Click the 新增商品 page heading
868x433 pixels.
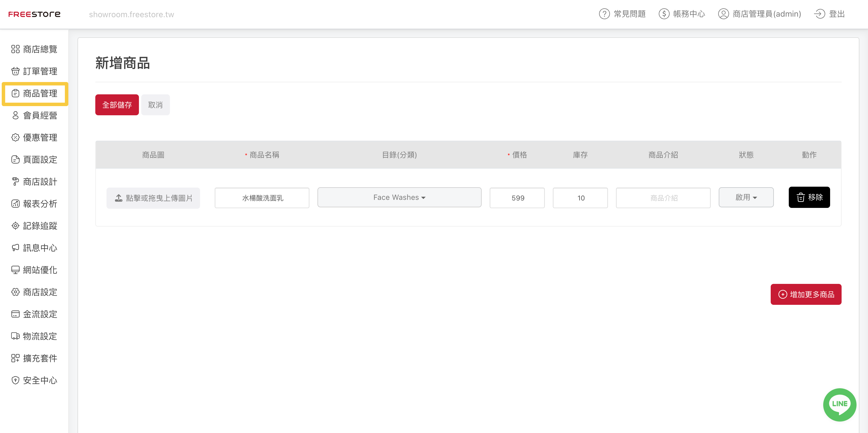tap(123, 63)
